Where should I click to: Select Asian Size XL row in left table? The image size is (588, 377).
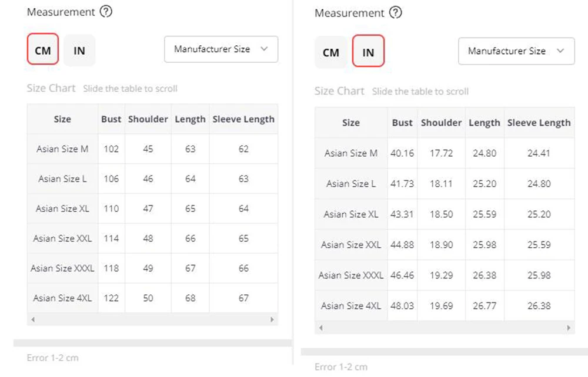click(x=62, y=208)
